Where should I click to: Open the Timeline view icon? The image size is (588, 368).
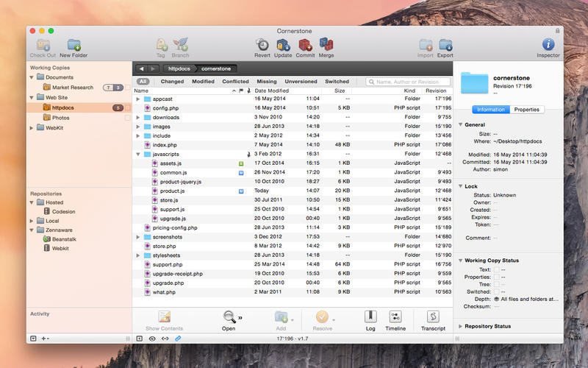tap(395, 316)
